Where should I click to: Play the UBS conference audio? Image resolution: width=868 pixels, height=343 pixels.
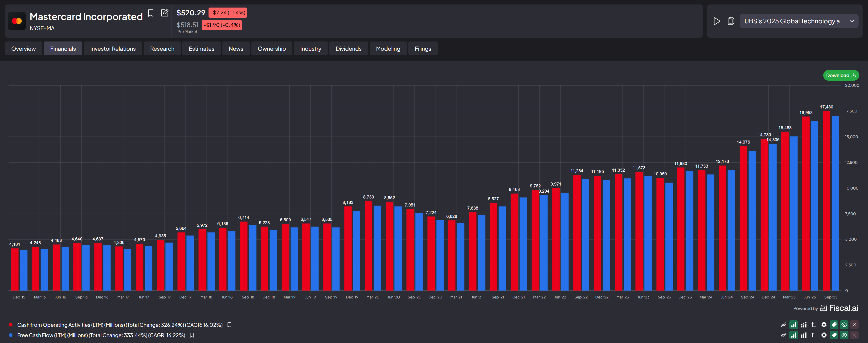(717, 21)
